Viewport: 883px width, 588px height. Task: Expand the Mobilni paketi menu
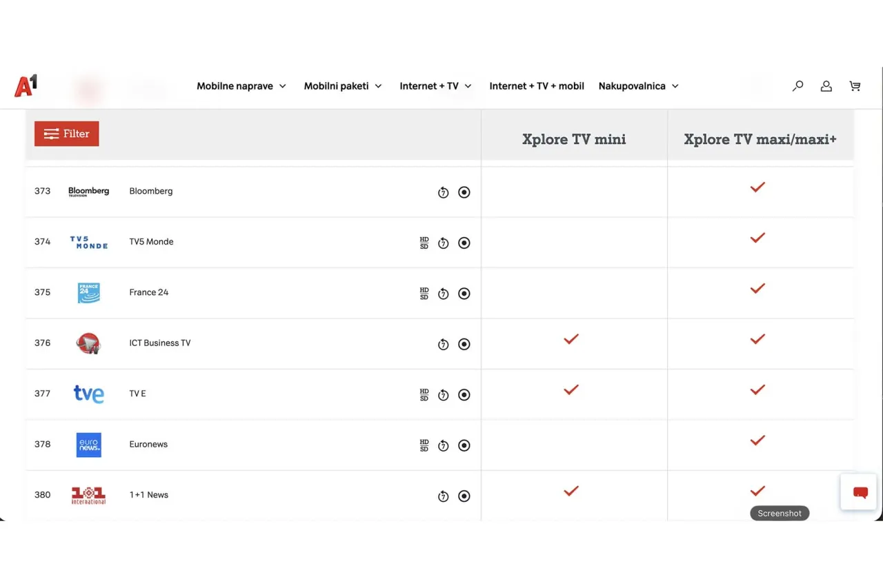(x=343, y=86)
